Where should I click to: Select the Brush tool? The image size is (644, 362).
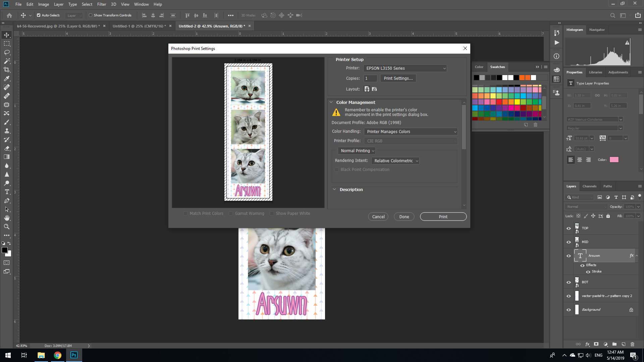click(7, 122)
